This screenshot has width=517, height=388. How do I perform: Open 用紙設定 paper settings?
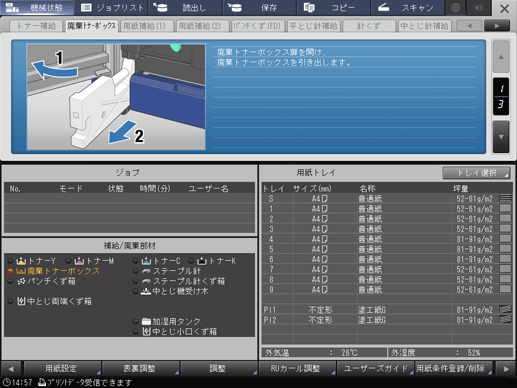(x=62, y=369)
